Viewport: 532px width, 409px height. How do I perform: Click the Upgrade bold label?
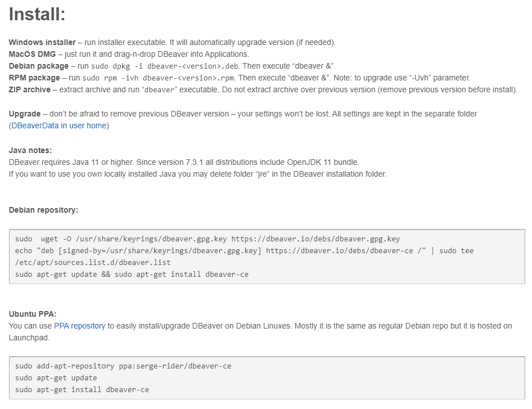coord(25,114)
